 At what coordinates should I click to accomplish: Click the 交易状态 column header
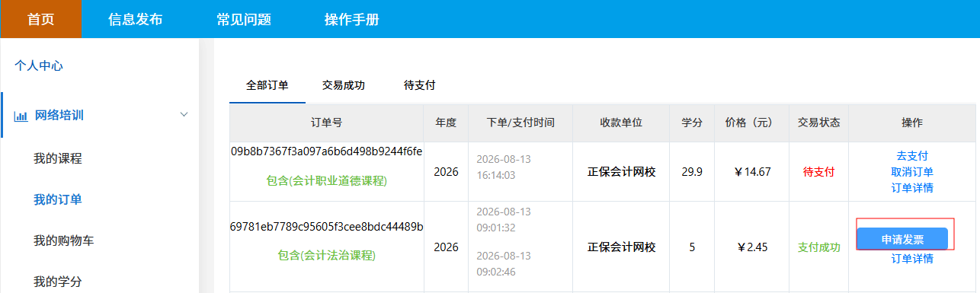818,123
